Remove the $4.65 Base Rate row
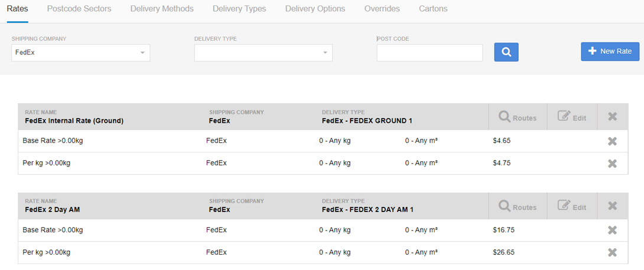The width and height of the screenshot is (644, 270). 612,141
